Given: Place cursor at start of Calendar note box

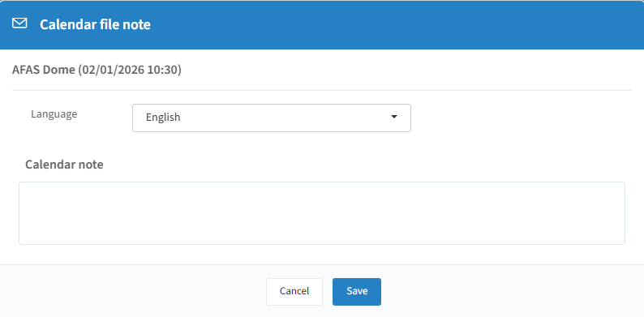Looking at the screenshot, I should click(x=25, y=190).
